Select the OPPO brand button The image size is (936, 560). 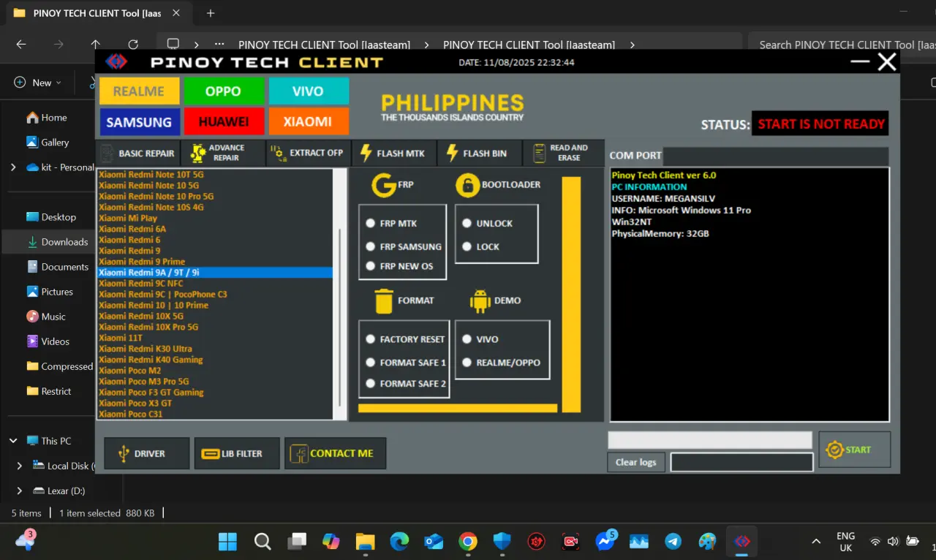224,91
